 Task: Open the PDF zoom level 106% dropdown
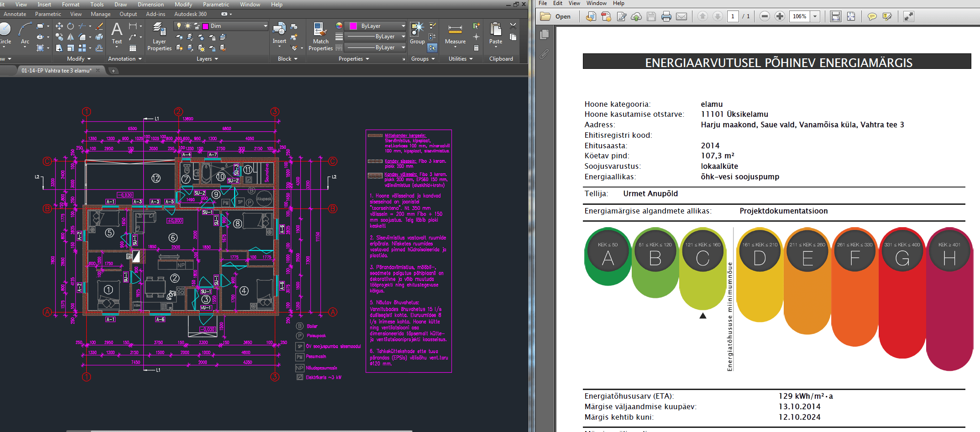815,16
